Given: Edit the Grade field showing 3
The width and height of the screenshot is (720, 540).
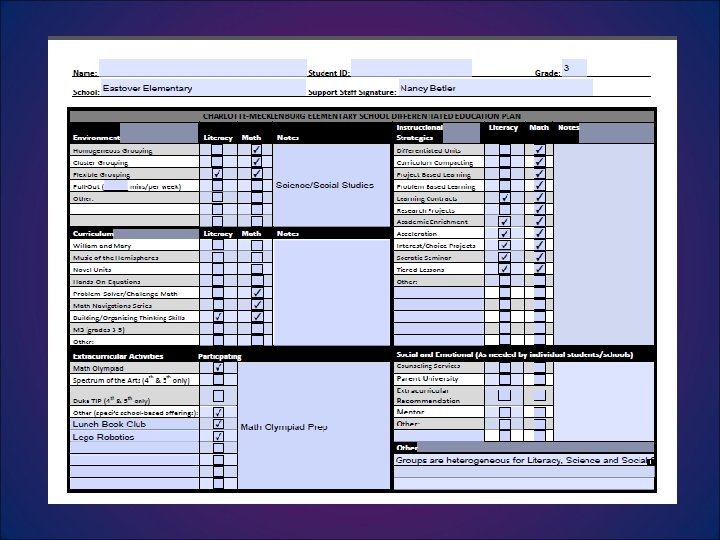Looking at the screenshot, I should pos(574,68).
